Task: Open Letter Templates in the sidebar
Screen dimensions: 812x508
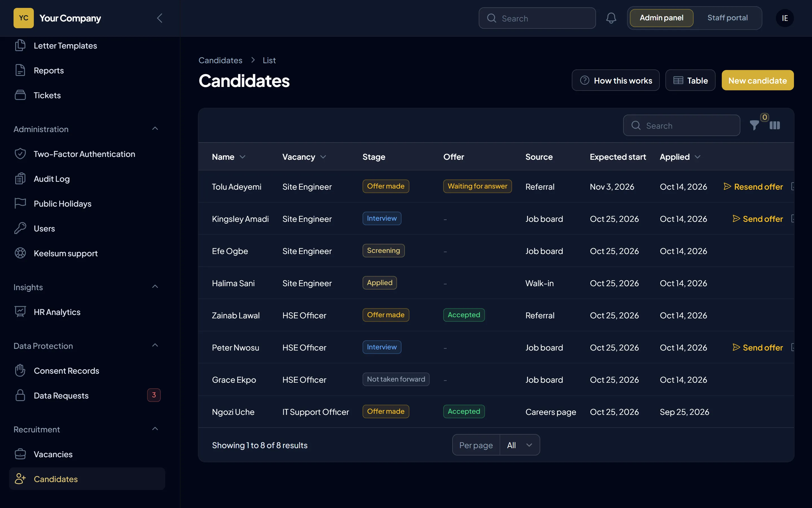Action: pos(87,45)
